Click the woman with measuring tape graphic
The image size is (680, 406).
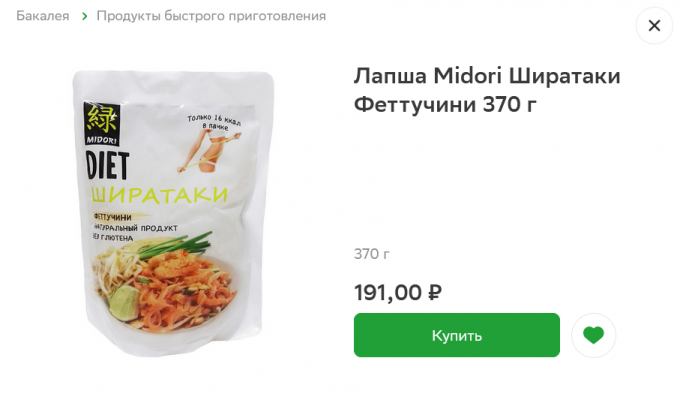click(208, 151)
